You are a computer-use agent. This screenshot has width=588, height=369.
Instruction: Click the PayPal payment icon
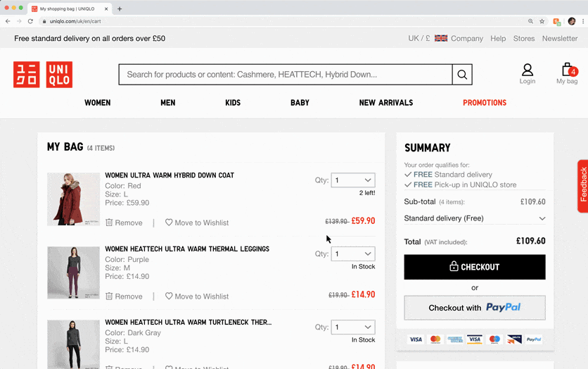point(534,339)
